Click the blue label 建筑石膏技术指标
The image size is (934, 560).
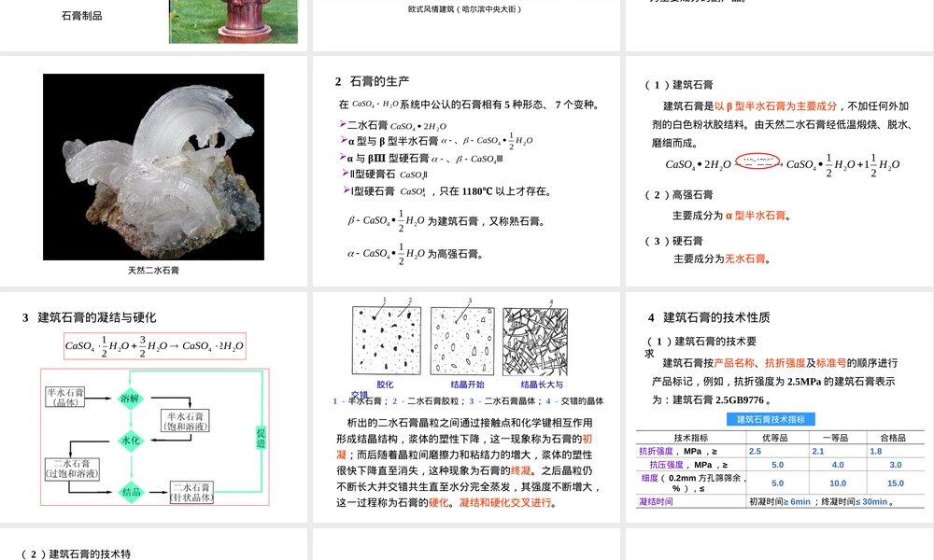[x=771, y=420]
